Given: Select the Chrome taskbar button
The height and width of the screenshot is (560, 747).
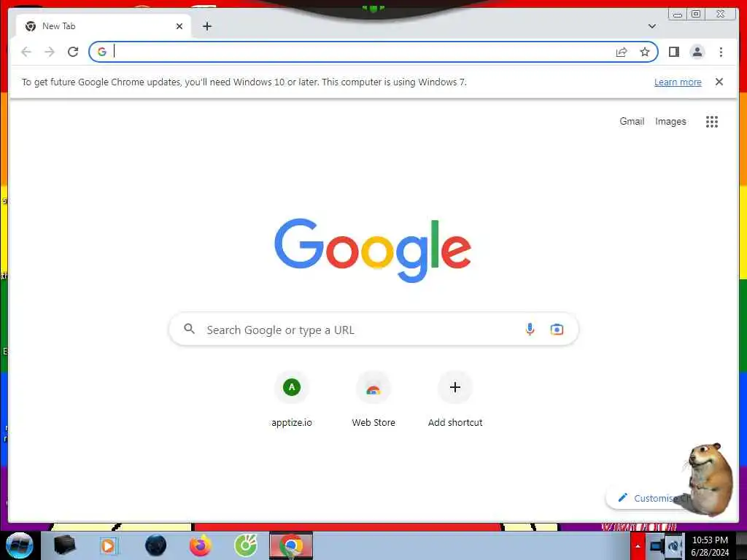Looking at the screenshot, I should pos(291,545).
